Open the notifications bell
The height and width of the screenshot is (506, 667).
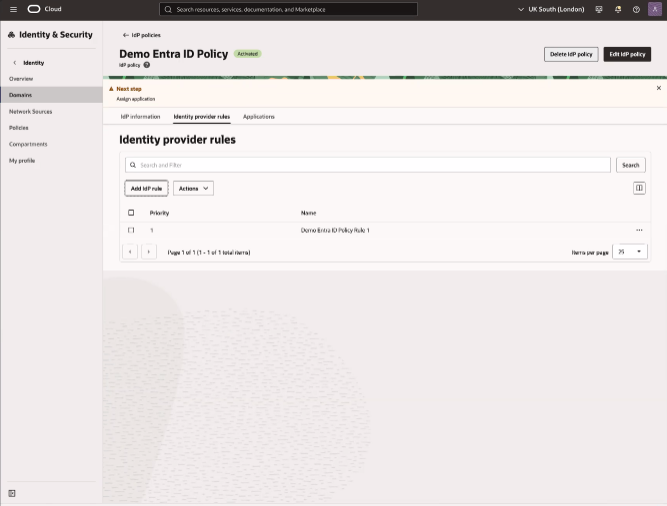coord(618,9)
